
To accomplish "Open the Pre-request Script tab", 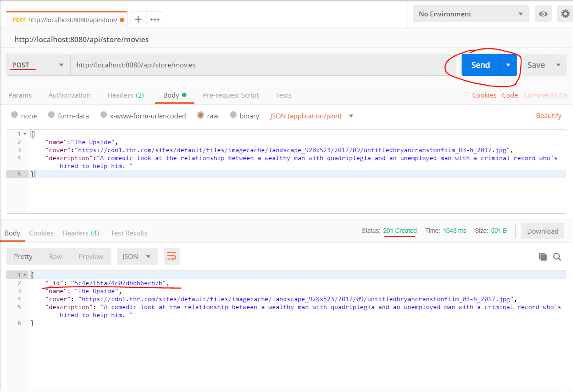I will (230, 95).
